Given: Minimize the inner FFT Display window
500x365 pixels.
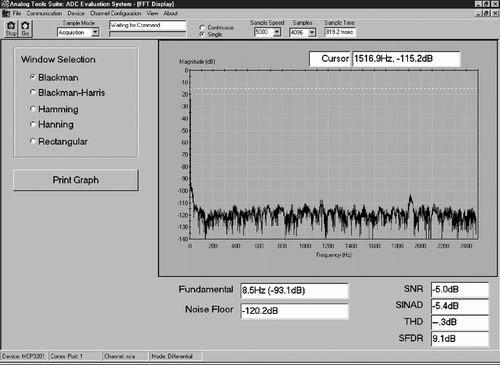Looking at the screenshot, I should click(x=479, y=13).
